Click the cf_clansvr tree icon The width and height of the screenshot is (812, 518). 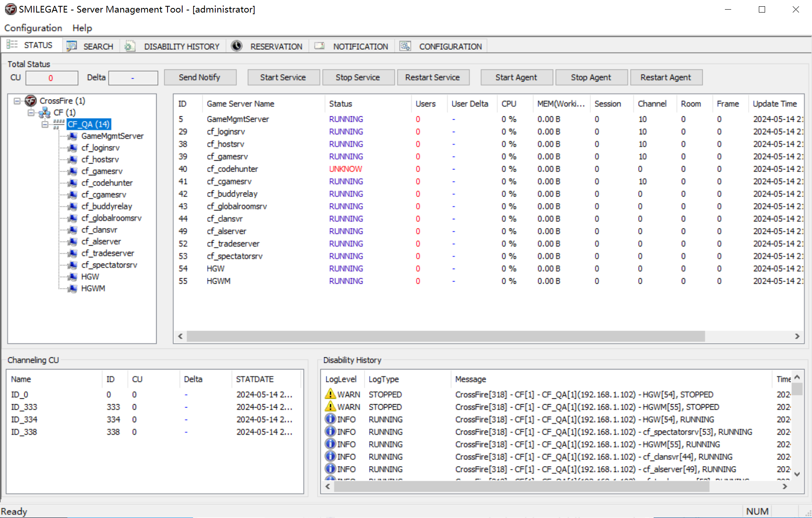(72, 230)
